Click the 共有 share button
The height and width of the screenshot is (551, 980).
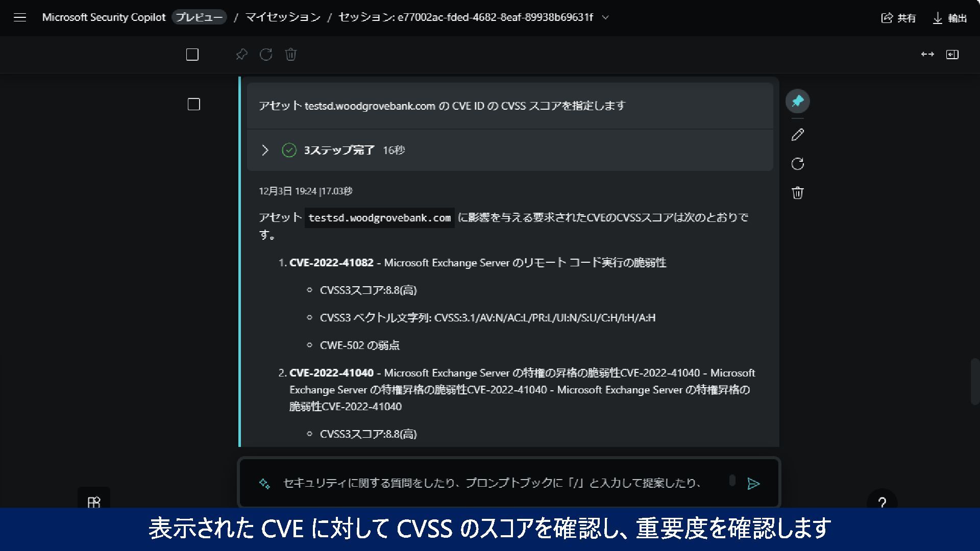click(x=898, y=18)
